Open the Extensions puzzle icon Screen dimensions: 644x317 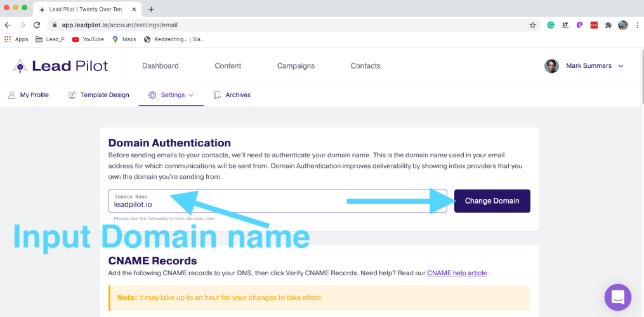(608, 25)
